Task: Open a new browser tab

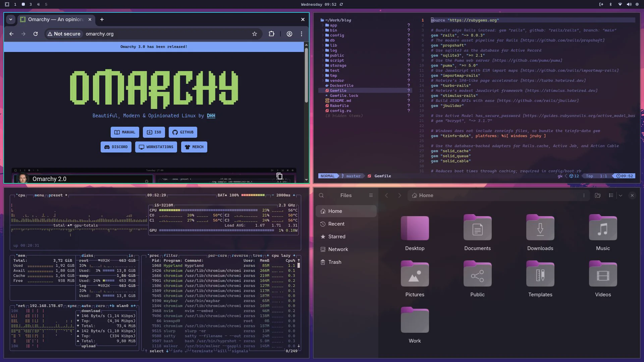Action: 102,19
